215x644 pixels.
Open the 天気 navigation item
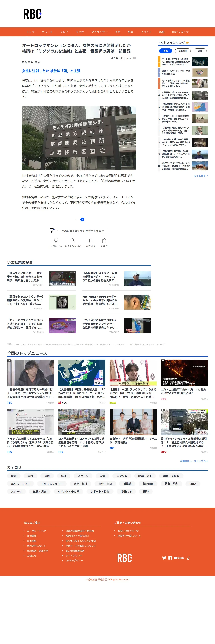118,32
